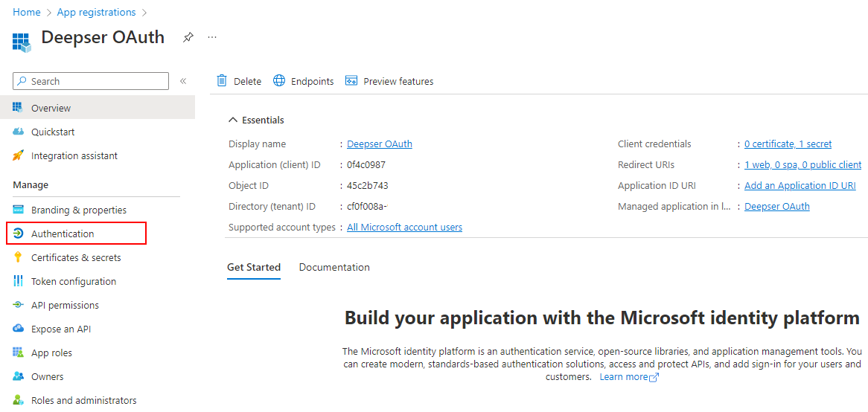Click the Directory tenant ID value cf0f008a-
The image size is (868, 412).
coord(366,206)
